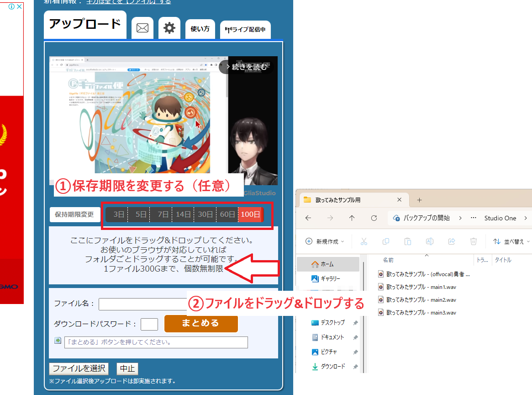Open the 新規作成 dropdown

(x=325, y=241)
